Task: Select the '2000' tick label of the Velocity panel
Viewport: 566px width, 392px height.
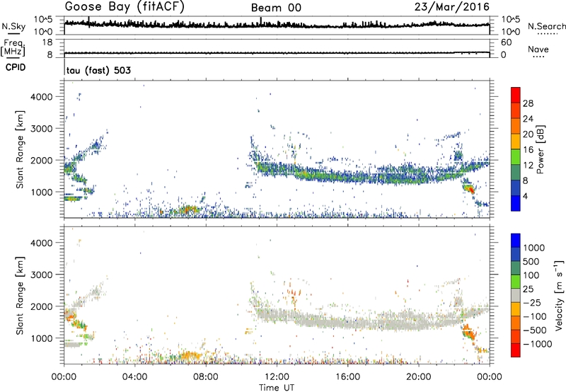Action: [42, 307]
